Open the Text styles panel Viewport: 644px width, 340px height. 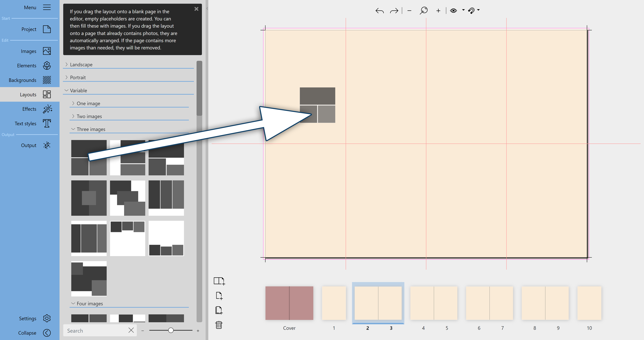click(x=25, y=123)
